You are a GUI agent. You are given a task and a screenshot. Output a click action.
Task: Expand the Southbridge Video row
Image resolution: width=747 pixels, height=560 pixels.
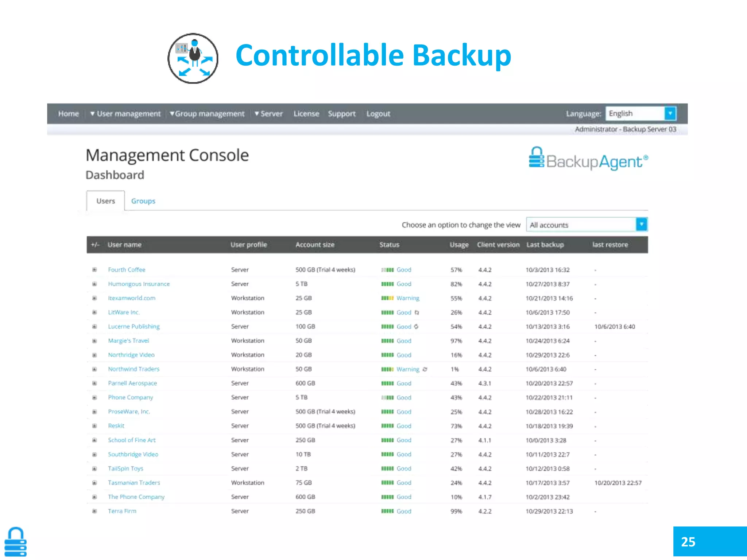tap(94, 454)
